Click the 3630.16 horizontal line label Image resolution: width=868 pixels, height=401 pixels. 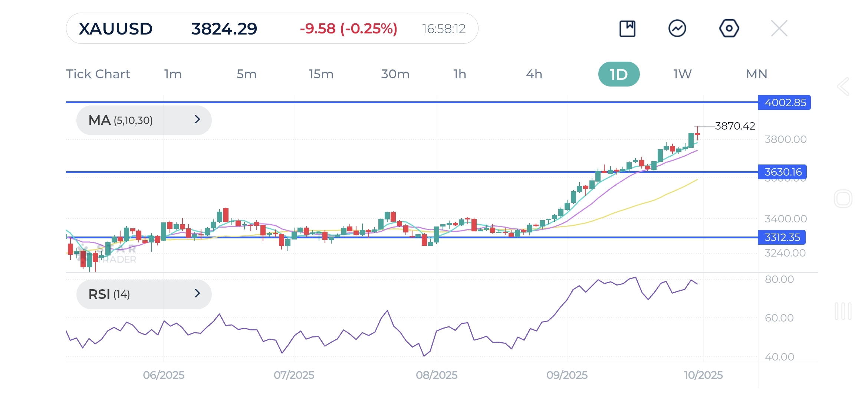tap(782, 172)
